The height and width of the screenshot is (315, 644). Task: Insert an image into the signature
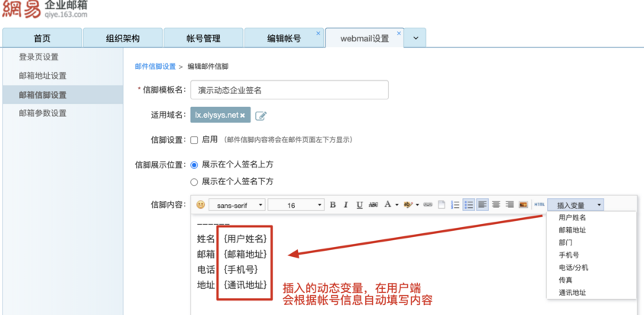[523, 204]
